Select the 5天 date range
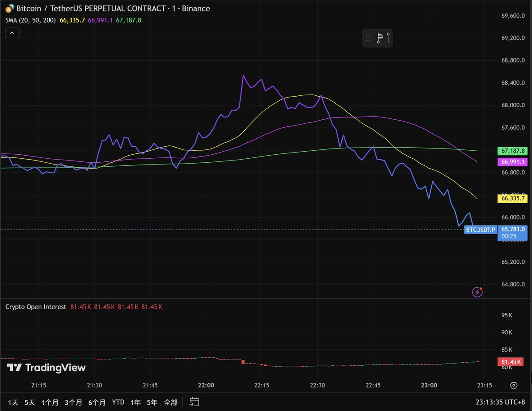 pos(30,403)
